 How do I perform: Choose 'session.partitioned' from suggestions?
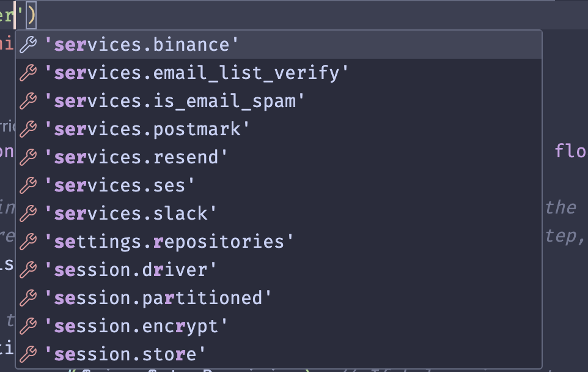click(158, 298)
